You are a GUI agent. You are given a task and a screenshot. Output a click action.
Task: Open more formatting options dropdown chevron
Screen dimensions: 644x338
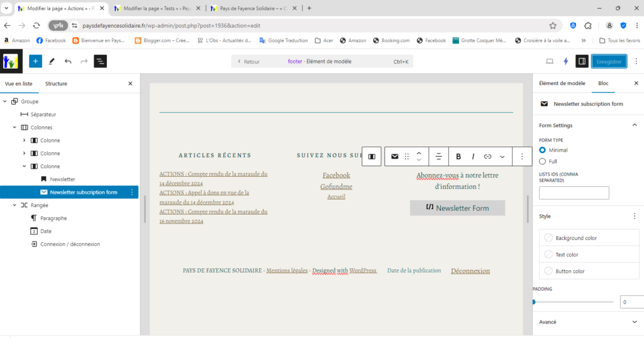coord(502,157)
